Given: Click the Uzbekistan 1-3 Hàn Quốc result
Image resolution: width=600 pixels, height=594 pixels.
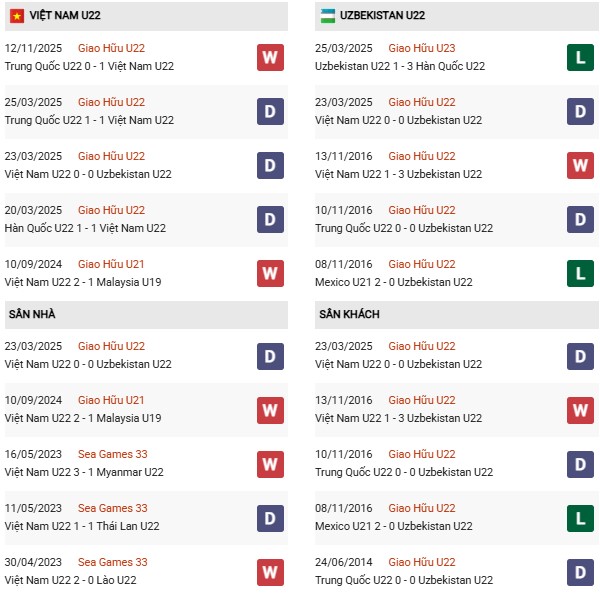Looking at the screenshot, I should click(400, 66).
